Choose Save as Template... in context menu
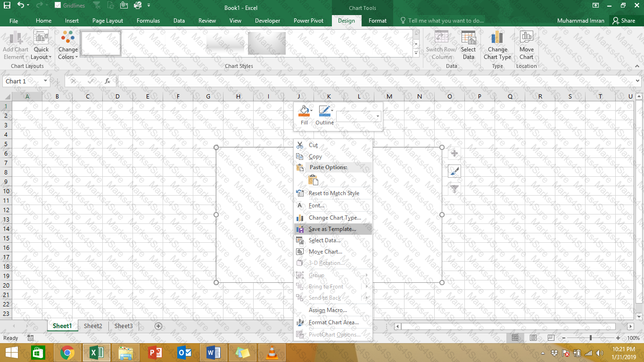The image size is (644, 362). tap(333, 229)
